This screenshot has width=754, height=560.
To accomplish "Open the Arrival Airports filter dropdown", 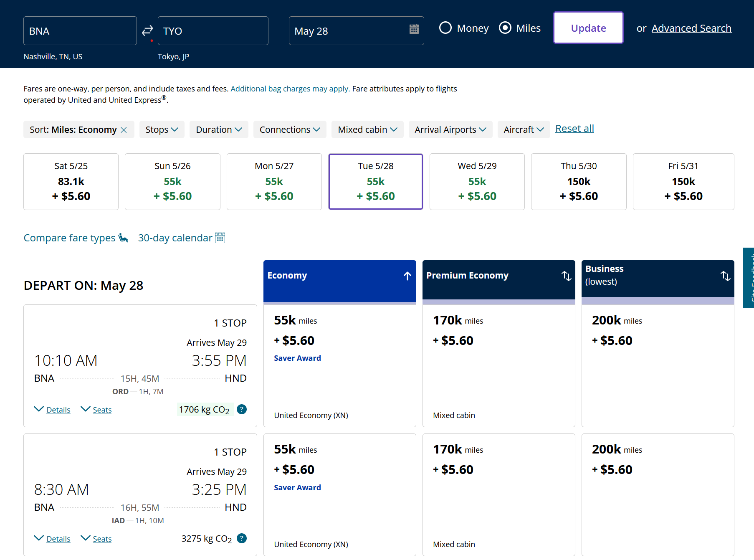I will click(x=450, y=129).
